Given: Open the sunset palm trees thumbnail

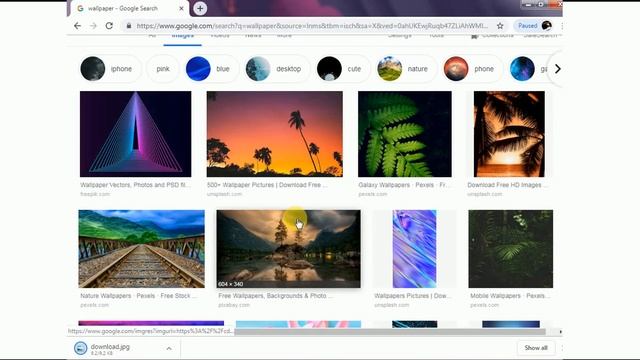Looking at the screenshot, I should pos(275,134).
